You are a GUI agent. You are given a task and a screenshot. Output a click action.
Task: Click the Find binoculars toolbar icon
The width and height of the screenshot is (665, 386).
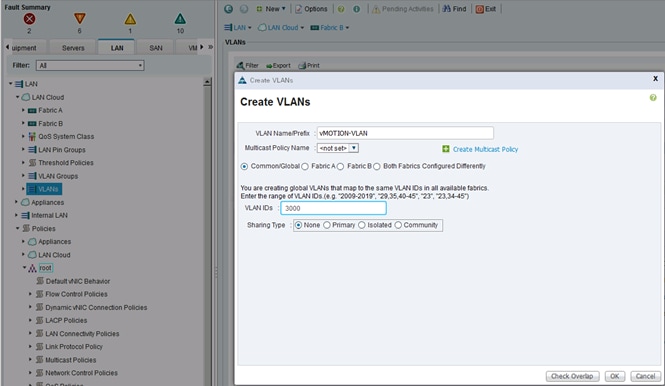[x=447, y=9]
